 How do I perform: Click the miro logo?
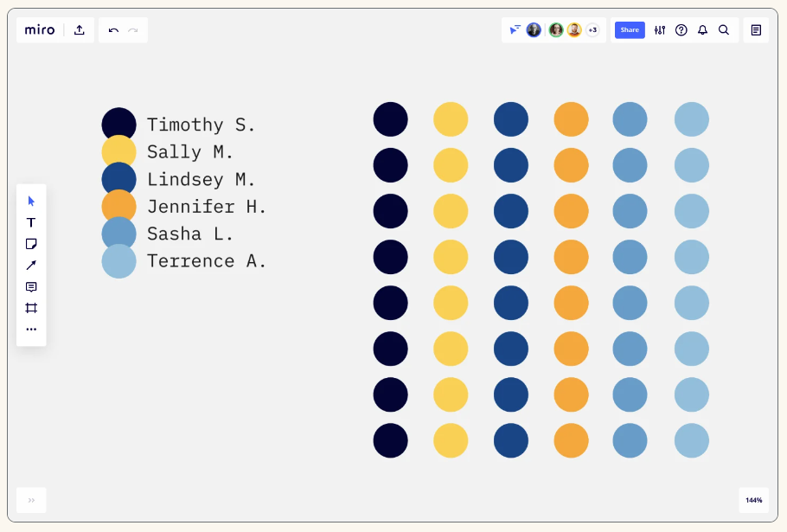pos(40,30)
